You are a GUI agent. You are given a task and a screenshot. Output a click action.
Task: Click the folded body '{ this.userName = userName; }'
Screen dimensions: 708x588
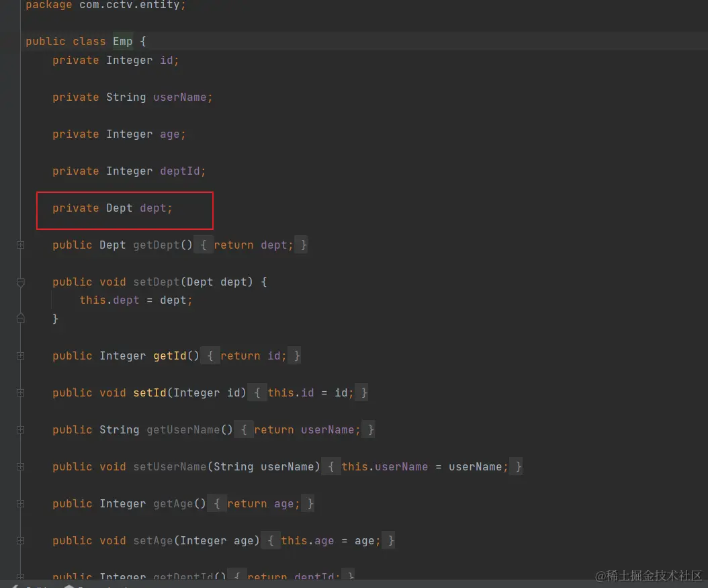click(423, 467)
